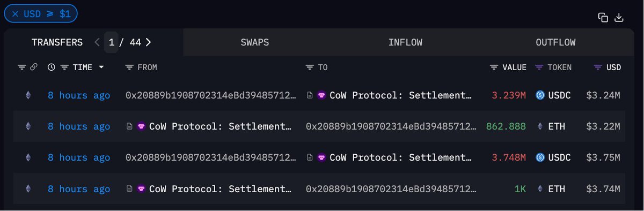Open the TO column filter
Screen dimensions: 644x211
coord(310,67)
